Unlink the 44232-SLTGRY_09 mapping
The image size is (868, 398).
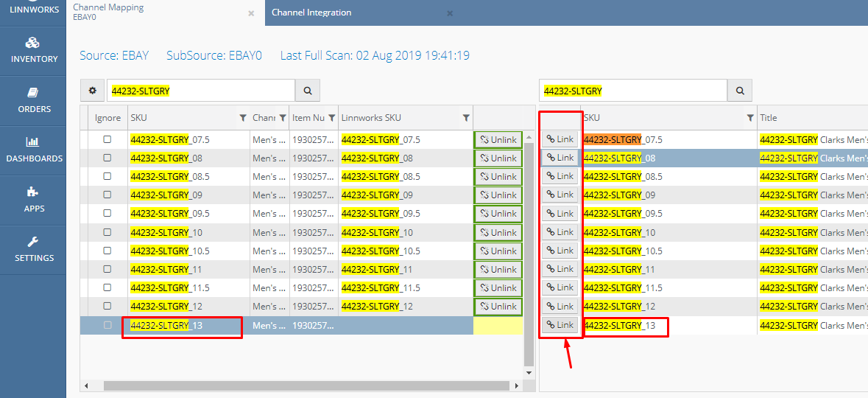(498, 195)
